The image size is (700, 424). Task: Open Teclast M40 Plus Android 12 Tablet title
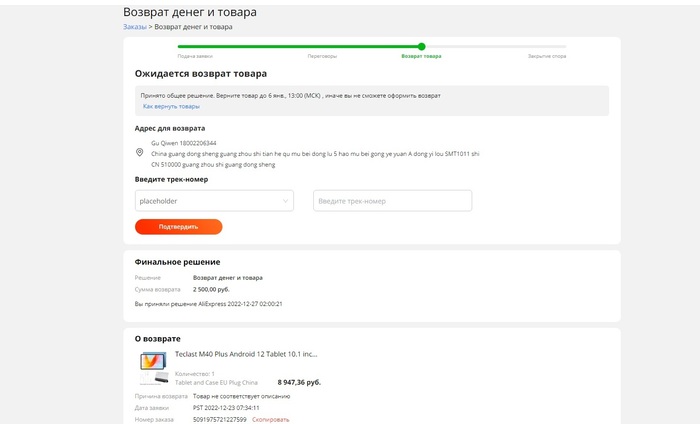pos(246,354)
